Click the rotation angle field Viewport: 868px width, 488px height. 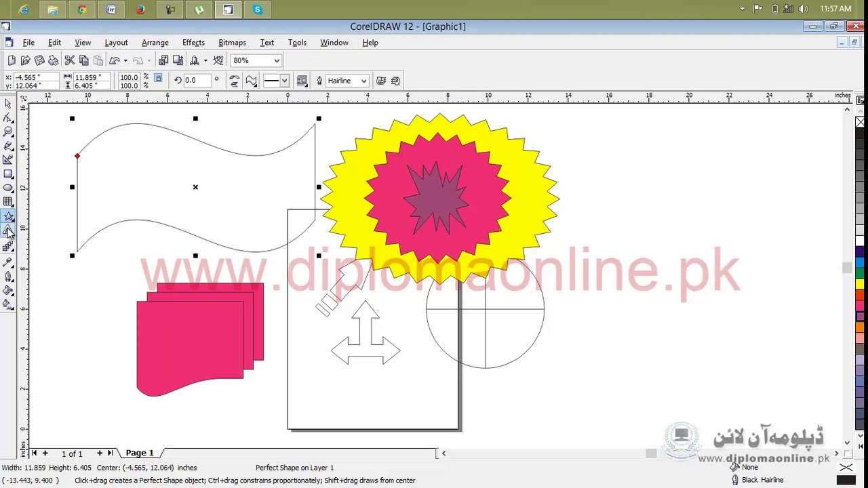point(197,81)
